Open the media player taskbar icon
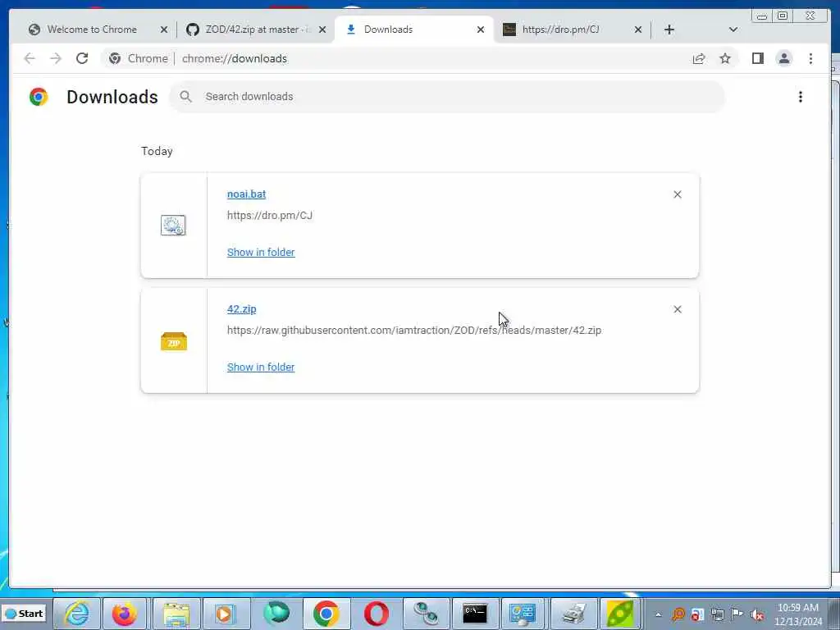The image size is (840, 630). pyautogui.click(x=225, y=614)
